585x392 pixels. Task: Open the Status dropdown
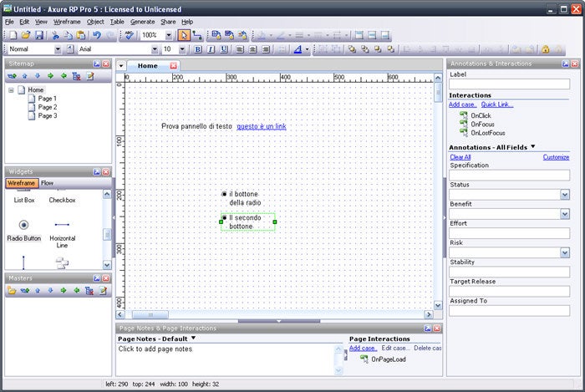[565, 194]
